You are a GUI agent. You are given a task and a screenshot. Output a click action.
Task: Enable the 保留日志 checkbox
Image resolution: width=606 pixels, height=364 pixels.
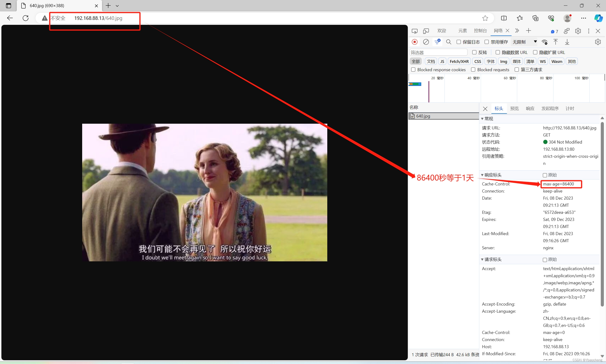click(459, 42)
